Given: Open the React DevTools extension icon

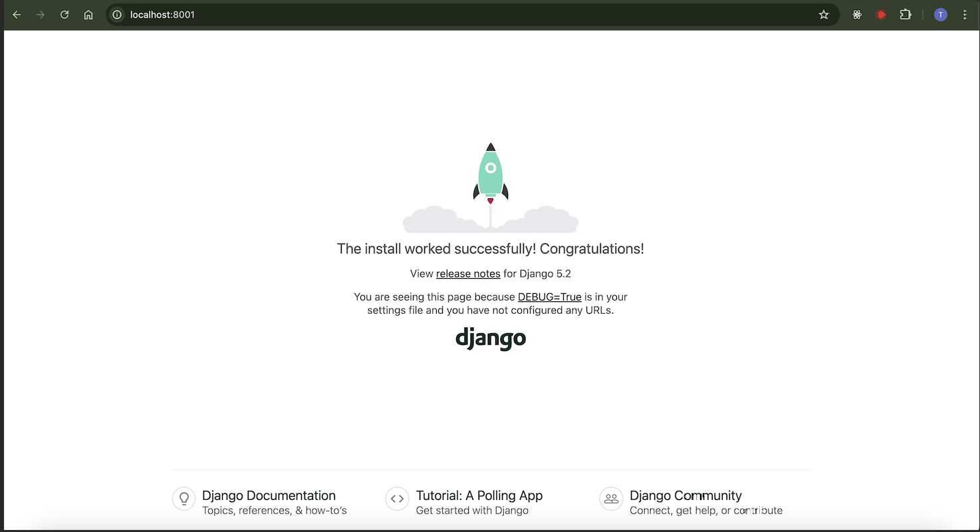Looking at the screenshot, I should [x=857, y=15].
